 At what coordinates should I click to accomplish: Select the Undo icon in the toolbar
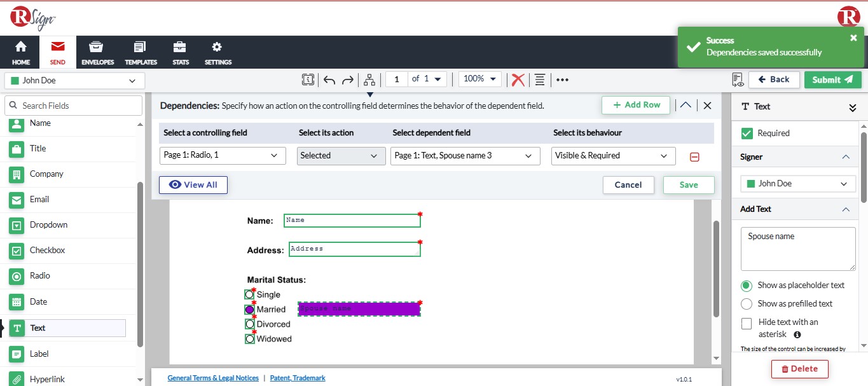point(329,79)
